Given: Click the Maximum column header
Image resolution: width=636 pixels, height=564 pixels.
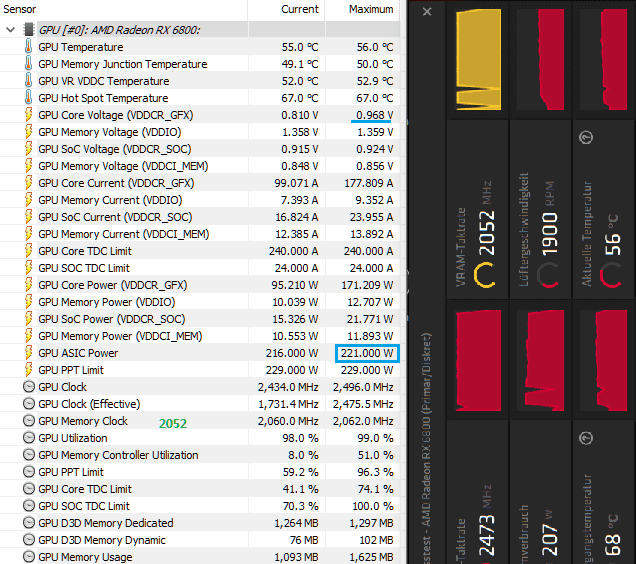Looking at the screenshot, I should [371, 9].
